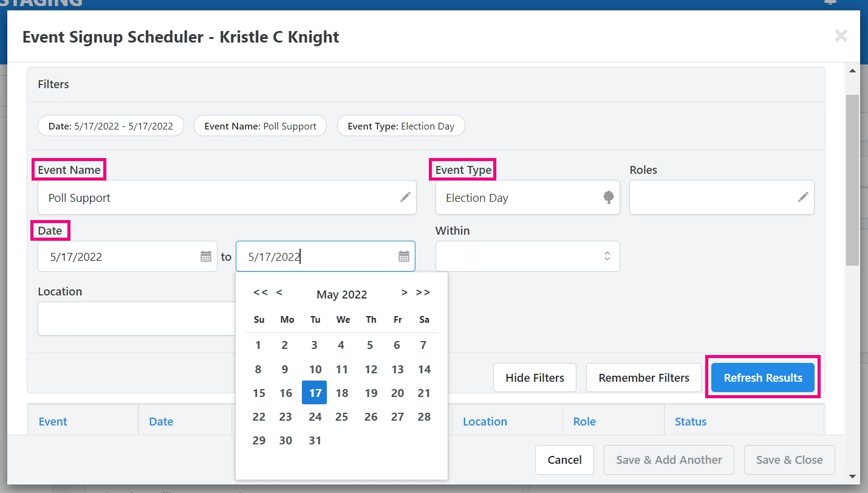Select May 29 in the calendar
The height and width of the screenshot is (493, 868).
pos(259,440)
